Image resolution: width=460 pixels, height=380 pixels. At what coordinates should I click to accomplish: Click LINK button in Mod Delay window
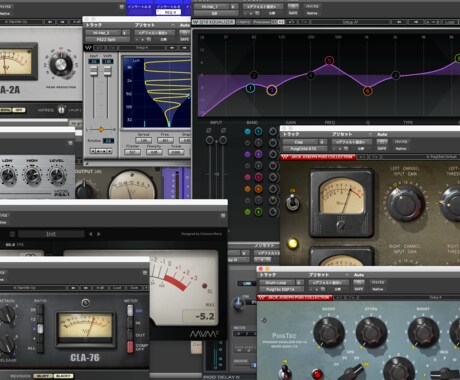[247, 283]
